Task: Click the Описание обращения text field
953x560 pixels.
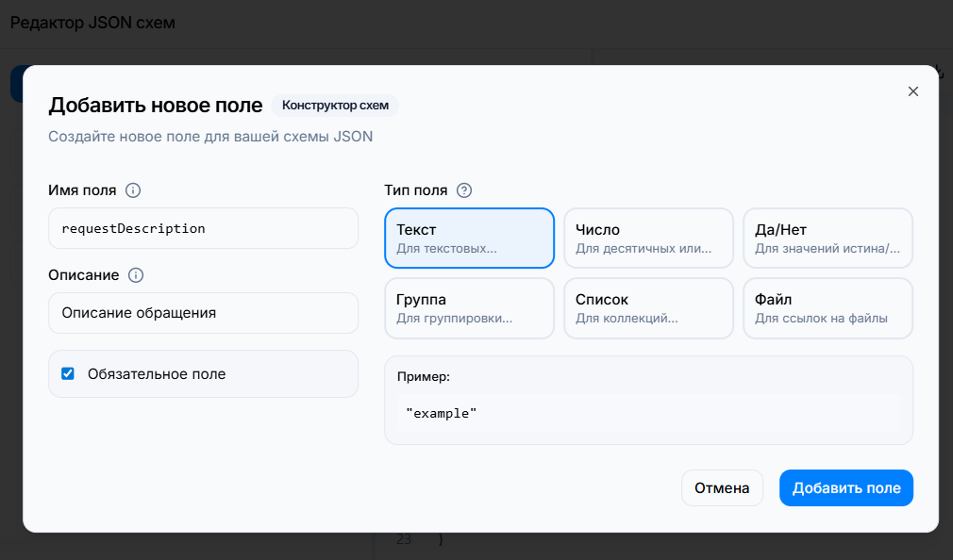Action: click(203, 313)
